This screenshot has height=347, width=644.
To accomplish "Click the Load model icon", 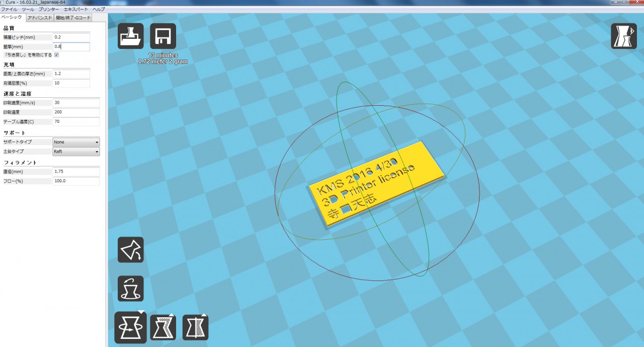I will tap(130, 36).
